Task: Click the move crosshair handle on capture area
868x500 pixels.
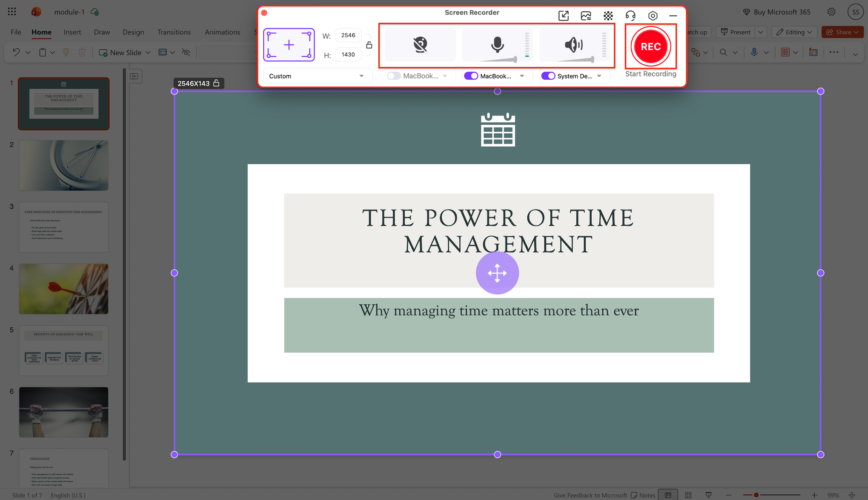Action: (x=497, y=273)
